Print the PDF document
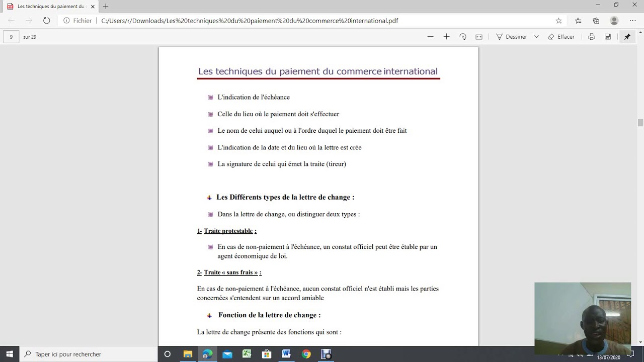Screen dimensions: 644x362 pos(592,37)
